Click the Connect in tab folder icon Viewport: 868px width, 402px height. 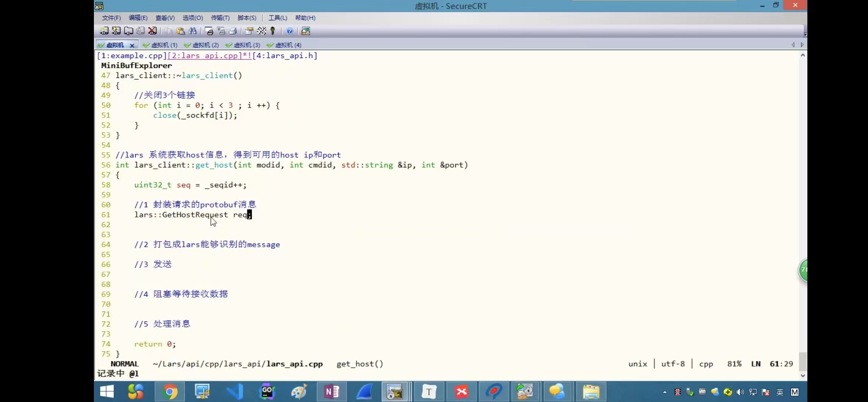pos(129,31)
